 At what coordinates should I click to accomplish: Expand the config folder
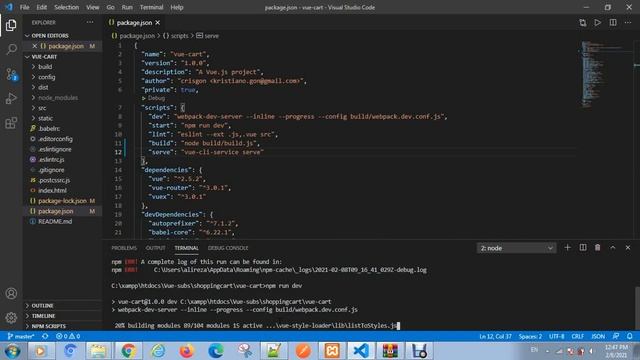[x=47, y=77]
